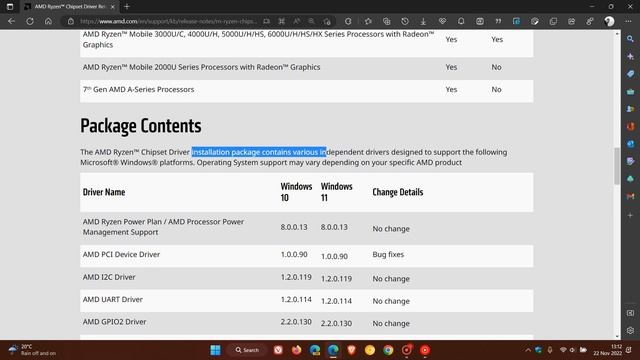
Task: Open the taskbar Search box
Action: (x=247, y=350)
